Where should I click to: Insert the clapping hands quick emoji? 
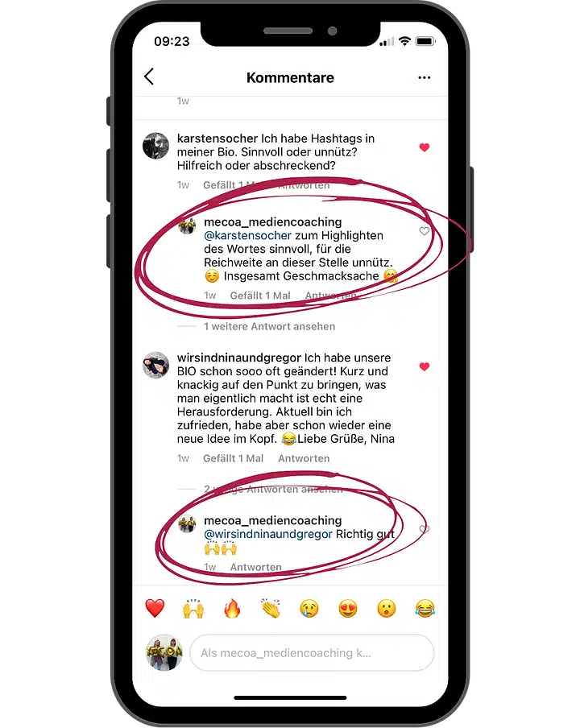point(271,608)
